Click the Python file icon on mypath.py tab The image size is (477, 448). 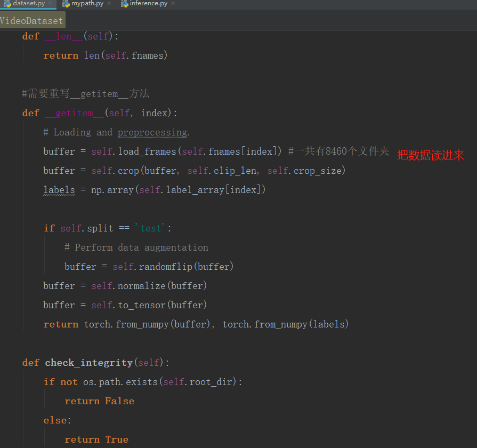(66, 4)
